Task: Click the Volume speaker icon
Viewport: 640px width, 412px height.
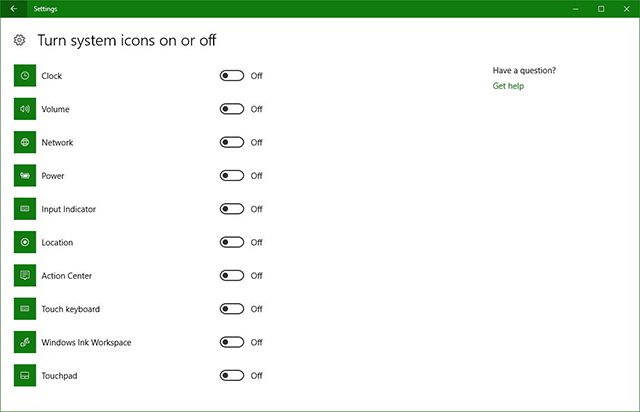Action: click(25, 109)
